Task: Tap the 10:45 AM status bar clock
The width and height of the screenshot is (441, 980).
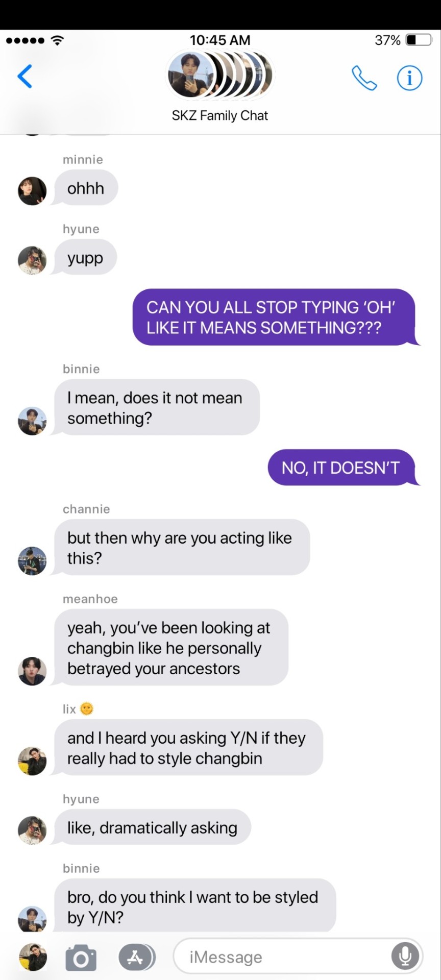Action: tap(220, 40)
